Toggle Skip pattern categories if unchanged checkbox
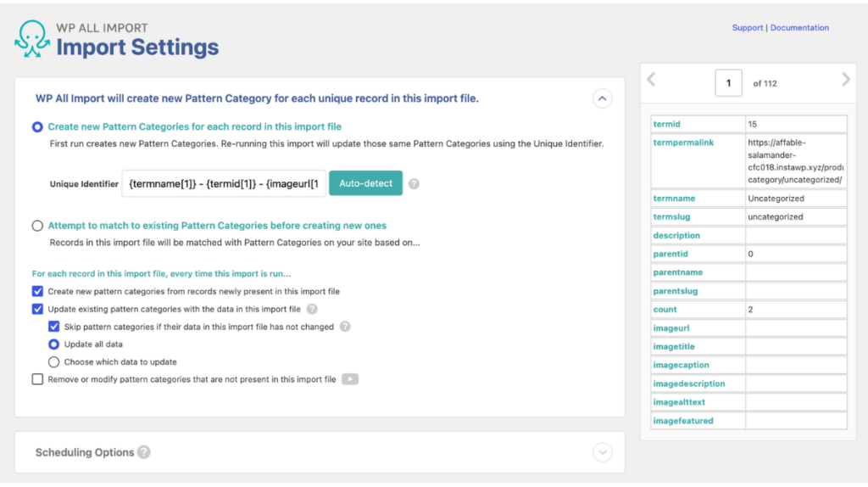The image size is (868, 487). pyautogui.click(x=53, y=327)
